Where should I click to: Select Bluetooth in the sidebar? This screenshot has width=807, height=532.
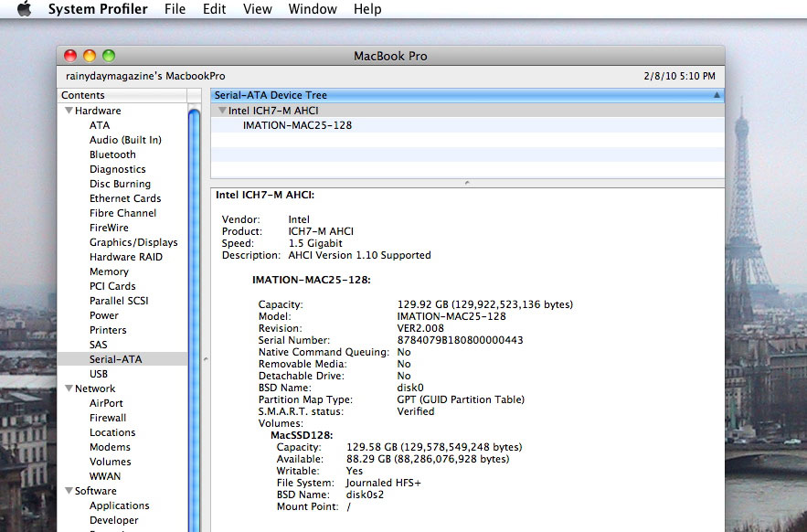click(112, 154)
